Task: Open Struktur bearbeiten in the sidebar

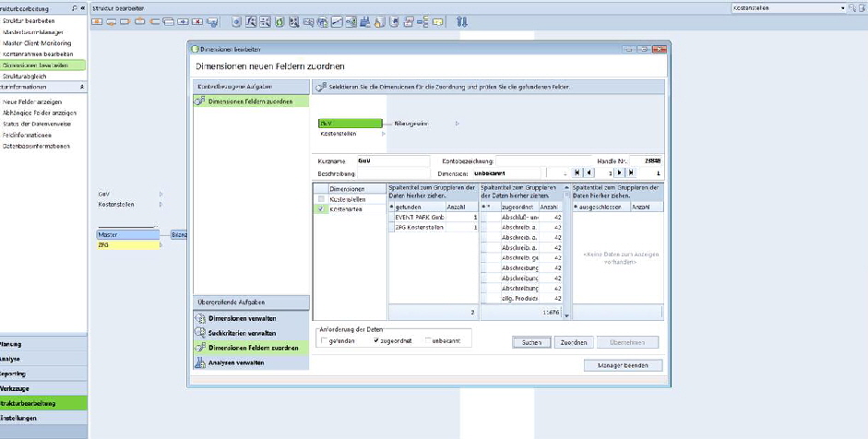Action: point(29,20)
